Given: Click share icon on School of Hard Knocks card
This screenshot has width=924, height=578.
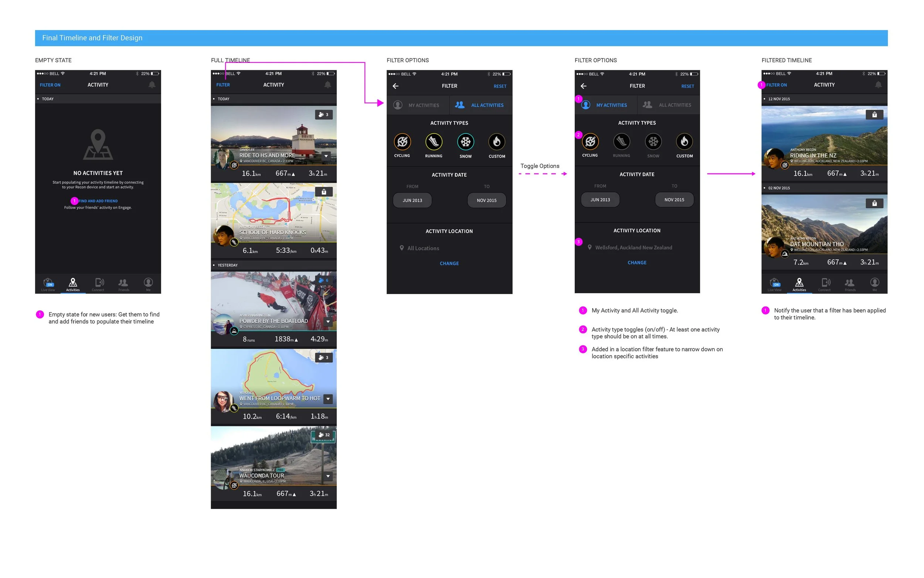Looking at the screenshot, I should click(x=323, y=192).
